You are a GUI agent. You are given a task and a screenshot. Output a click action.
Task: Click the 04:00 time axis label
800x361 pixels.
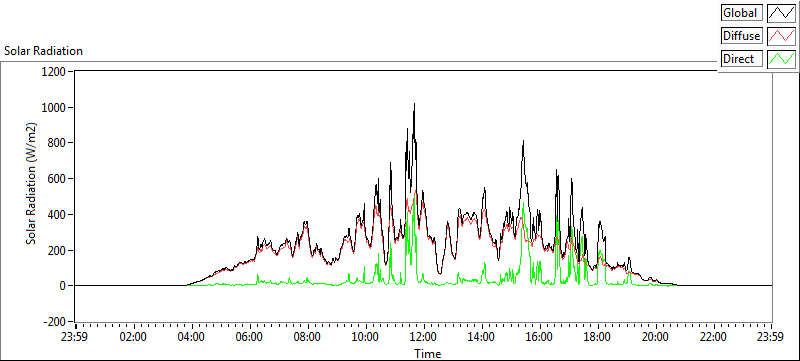(192, 337)
